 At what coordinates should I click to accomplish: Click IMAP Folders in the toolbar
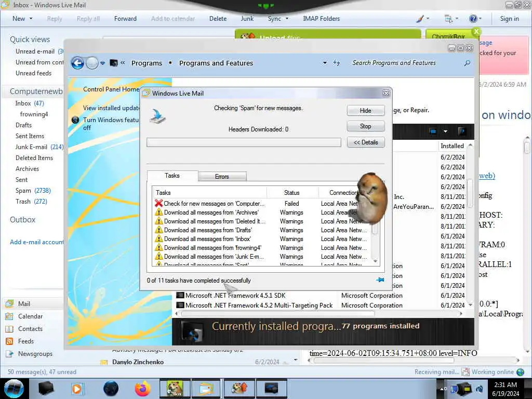point(321,19)
